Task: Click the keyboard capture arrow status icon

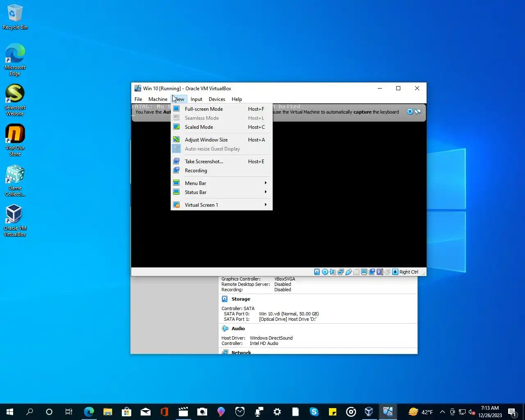Action: pos(395,272)
